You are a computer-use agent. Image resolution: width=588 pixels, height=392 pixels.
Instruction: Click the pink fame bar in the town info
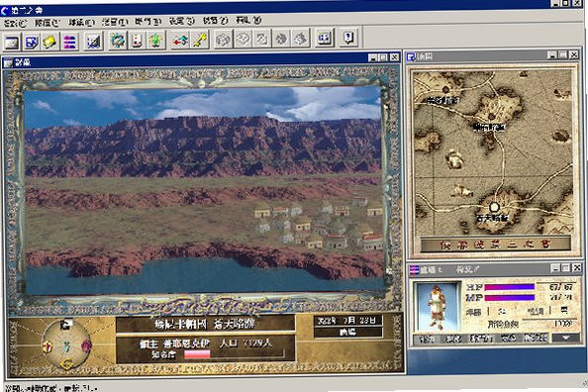tap(197, 354)
